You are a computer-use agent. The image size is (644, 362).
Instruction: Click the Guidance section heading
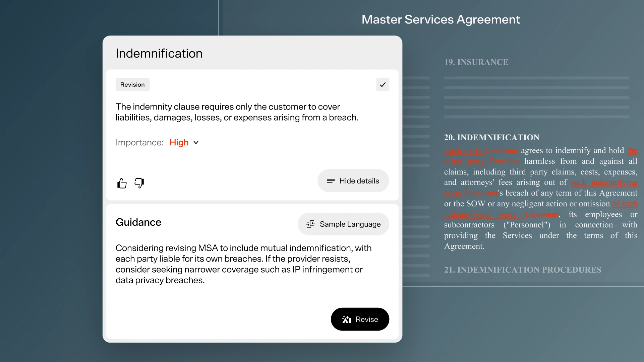point(138,222)
